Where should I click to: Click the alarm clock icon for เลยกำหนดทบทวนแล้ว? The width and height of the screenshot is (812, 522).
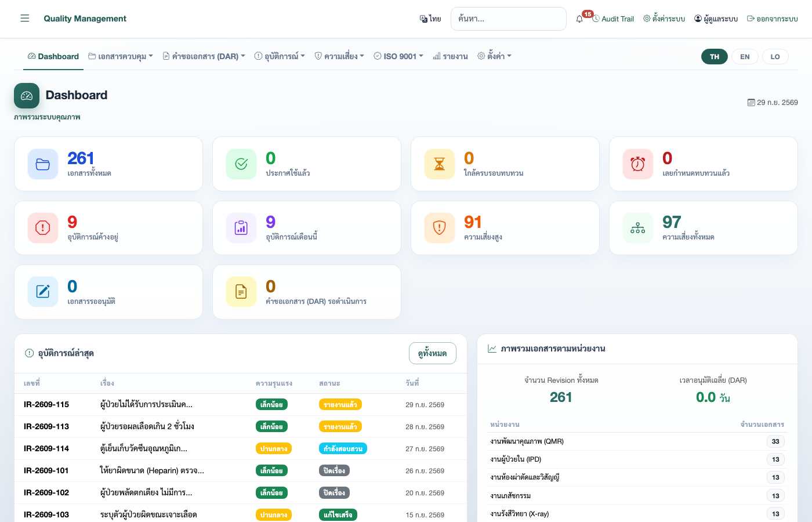tap(638, 164)
